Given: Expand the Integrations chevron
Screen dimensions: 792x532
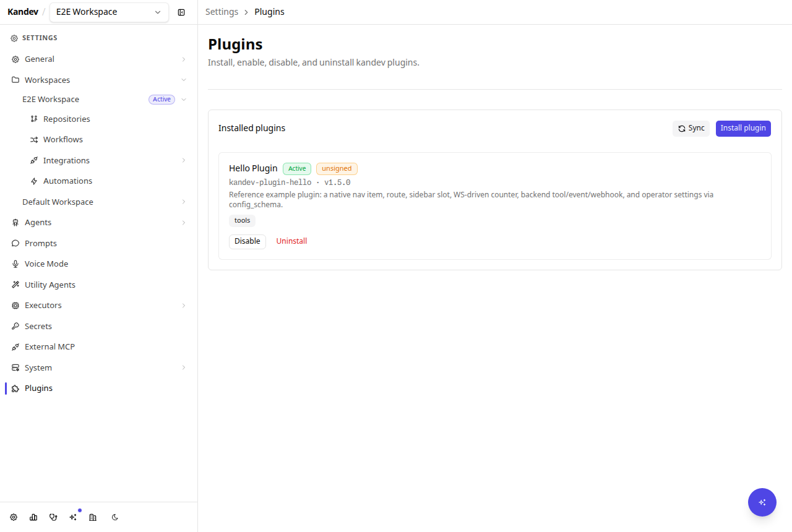Looking at the screenshot, I should [x=184, y=160].
